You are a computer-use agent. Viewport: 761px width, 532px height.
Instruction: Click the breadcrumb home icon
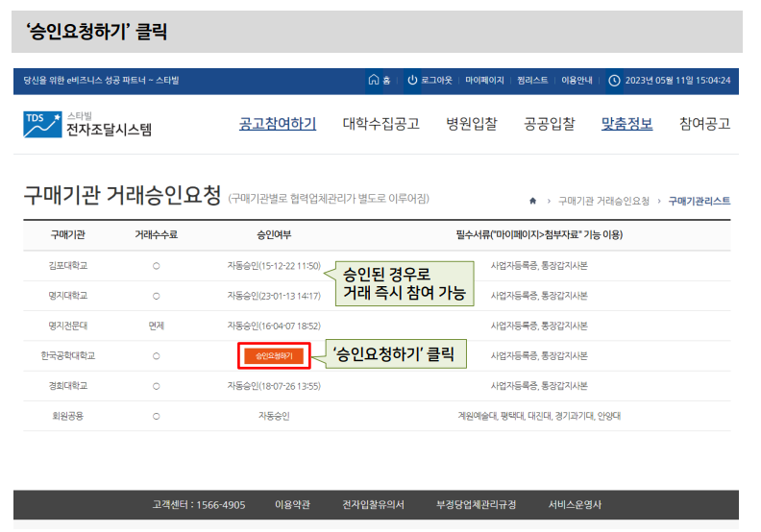click(x=532, y=201)
